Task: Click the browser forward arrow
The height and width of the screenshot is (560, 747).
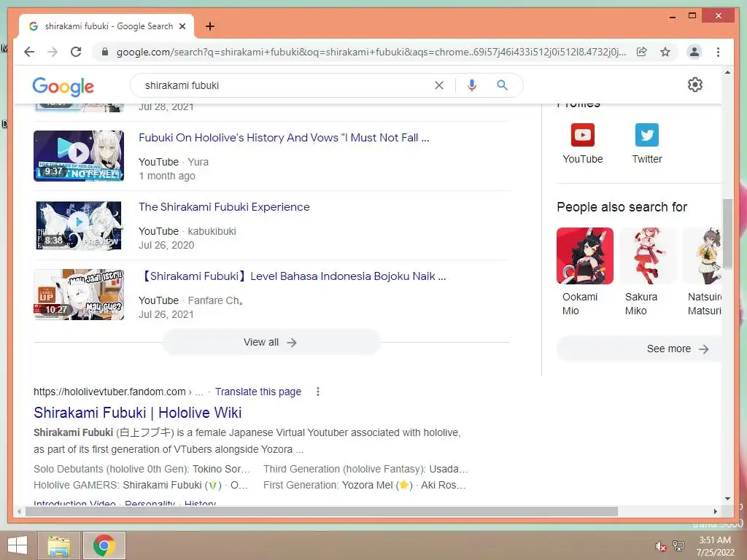Action: pos(53,52)
